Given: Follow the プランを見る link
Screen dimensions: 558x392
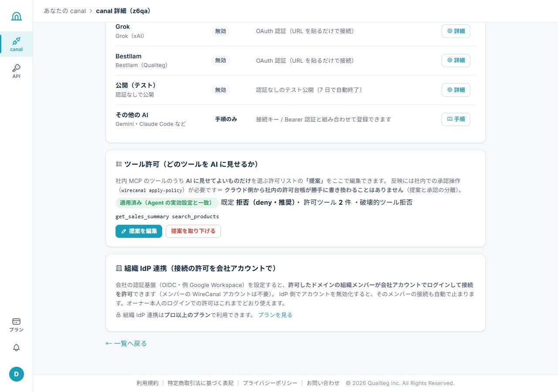Looking at the screenshot, I should [x=275, y=315].
